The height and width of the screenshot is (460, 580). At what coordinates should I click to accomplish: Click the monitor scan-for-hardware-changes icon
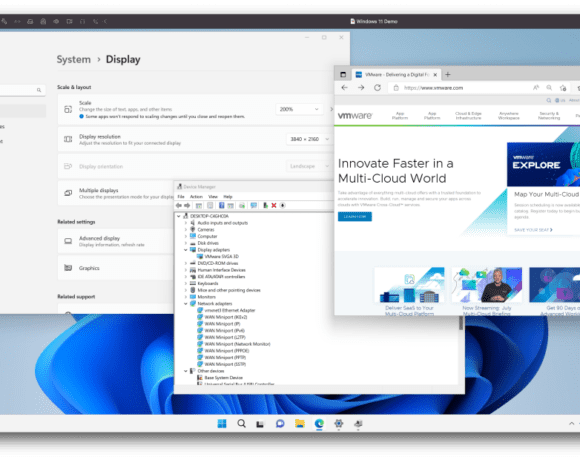[253, 206]
